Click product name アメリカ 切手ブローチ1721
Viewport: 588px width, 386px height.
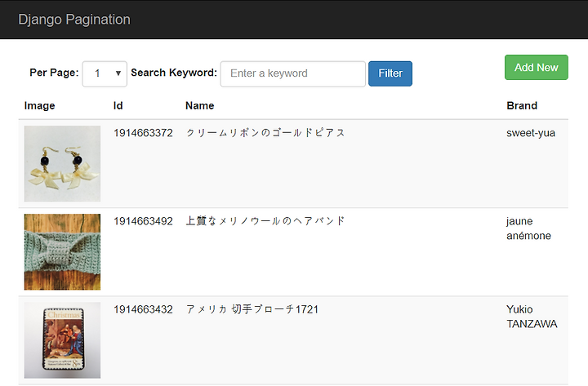pos(252,309)
